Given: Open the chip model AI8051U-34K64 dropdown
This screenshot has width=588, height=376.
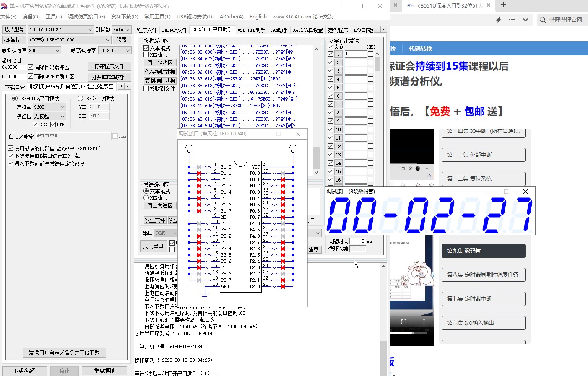Looking at the screenshot, I should tap(60, 29).
